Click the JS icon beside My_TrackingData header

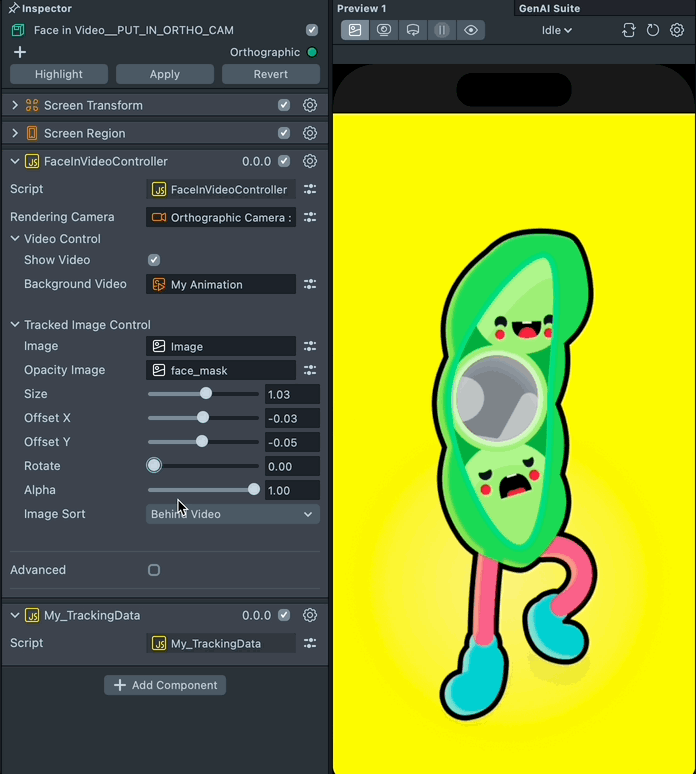click(x=32, y=616)
